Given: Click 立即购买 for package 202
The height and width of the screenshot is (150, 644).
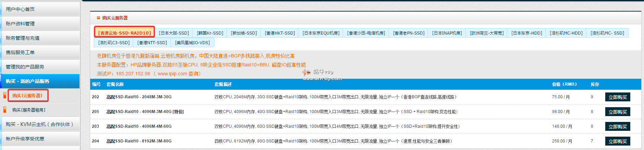Looking at the screenshot, I should tap(617, 97).
